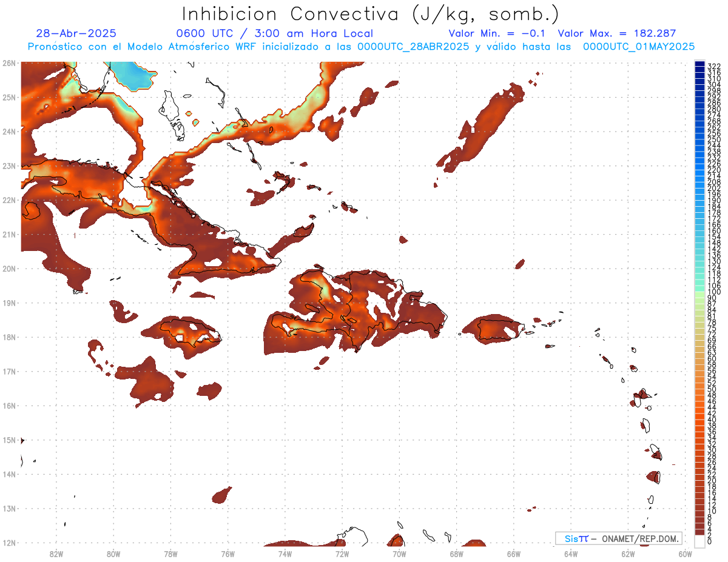This screenshot has width=728, height=562.
Task: Click the 15N latitude label
Action: (x=8, y=440)
